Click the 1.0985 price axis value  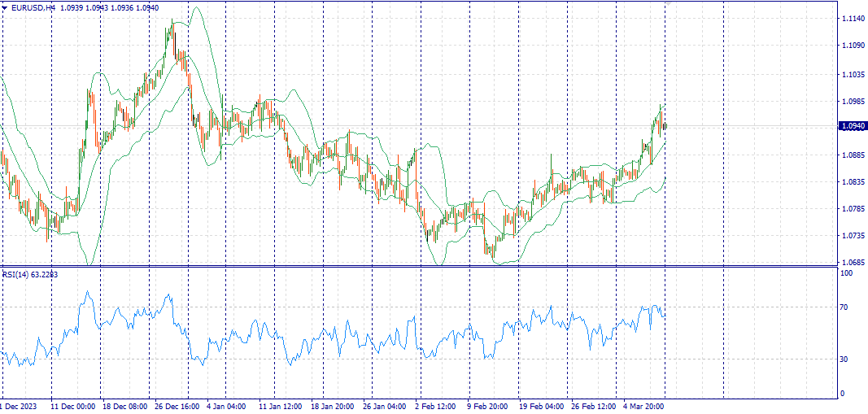tap(853, 102)
